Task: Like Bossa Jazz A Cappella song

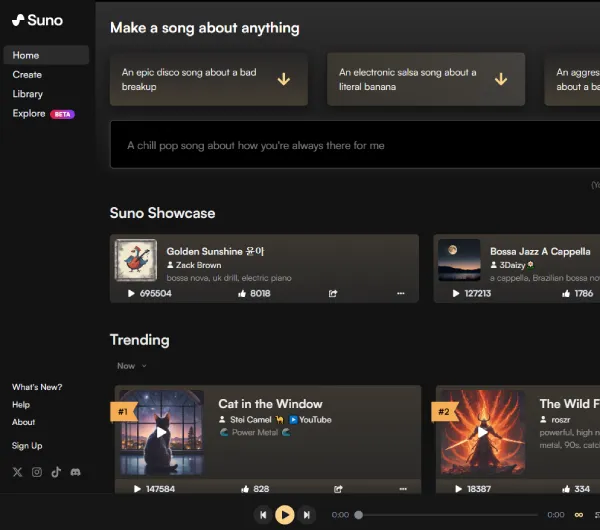Action: coord(566,294)
